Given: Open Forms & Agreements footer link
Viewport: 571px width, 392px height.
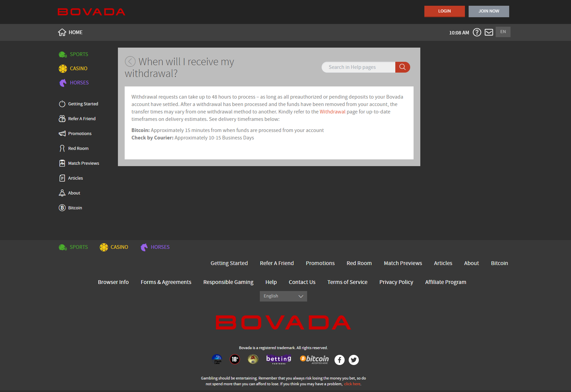Looking at the screenshot, I should point(166,282).
